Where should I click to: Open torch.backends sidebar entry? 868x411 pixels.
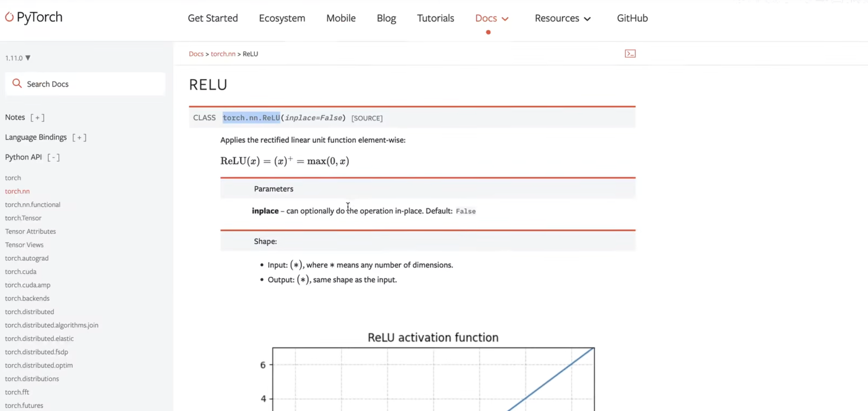[27, 298]
